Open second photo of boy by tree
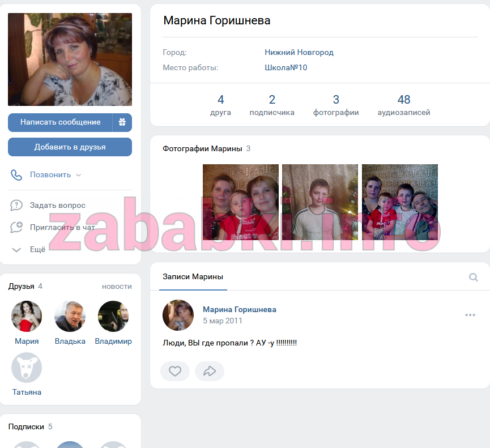Viewport: 490px width, 448px height. coord(320,202)
